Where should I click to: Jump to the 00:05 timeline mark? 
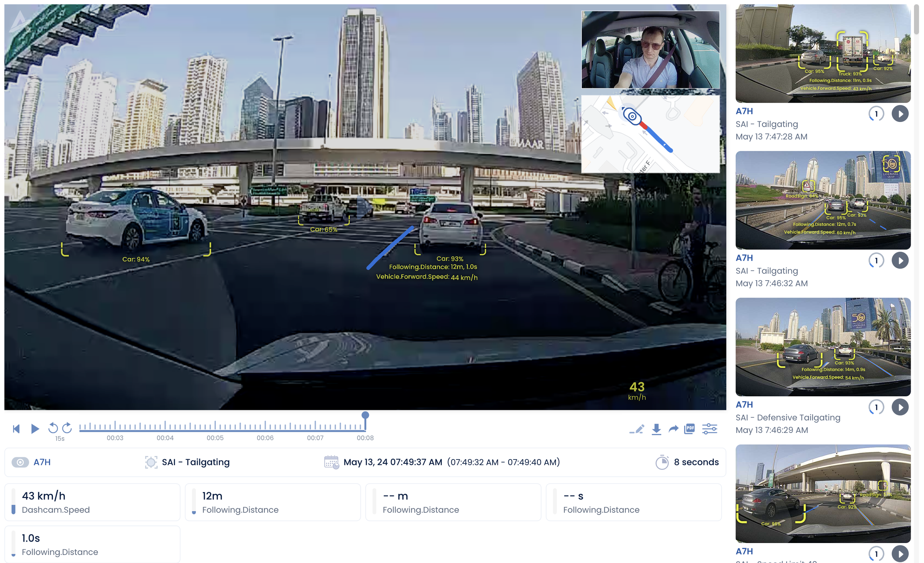pos(215,427)
